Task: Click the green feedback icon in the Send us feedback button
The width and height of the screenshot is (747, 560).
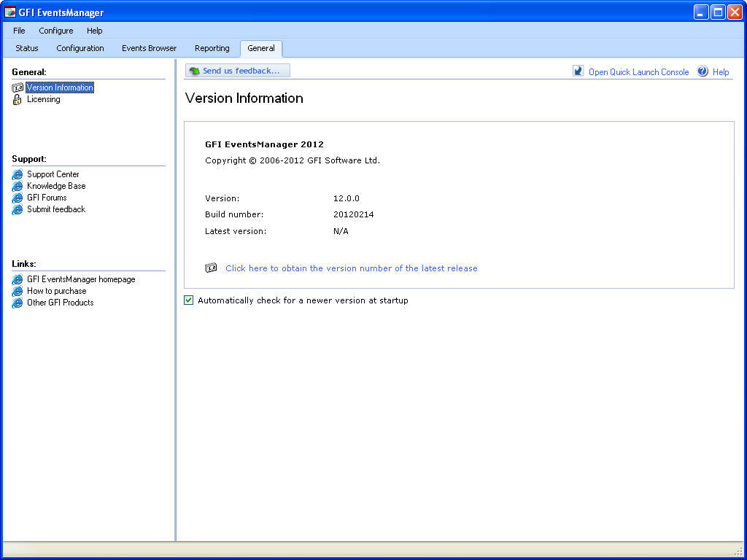Action: click(x=194, y=71)
